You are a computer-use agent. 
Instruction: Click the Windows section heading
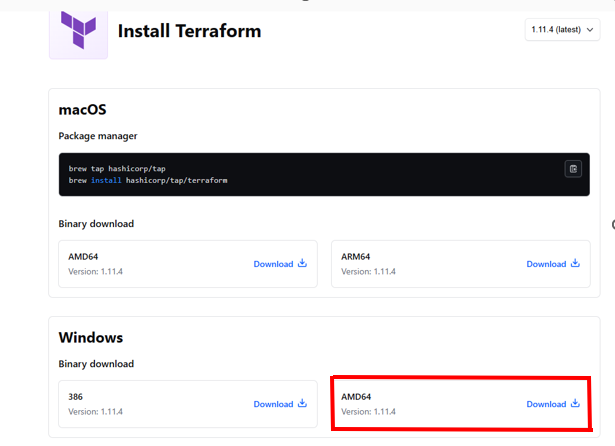click(x=91, y=337)
